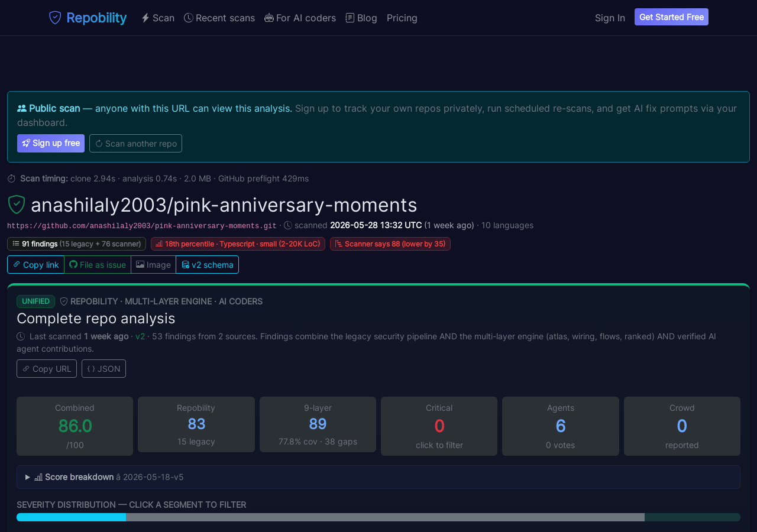Open the GitHub repository URL link
This screenshot has height=532, width=757.
[142, 226]
